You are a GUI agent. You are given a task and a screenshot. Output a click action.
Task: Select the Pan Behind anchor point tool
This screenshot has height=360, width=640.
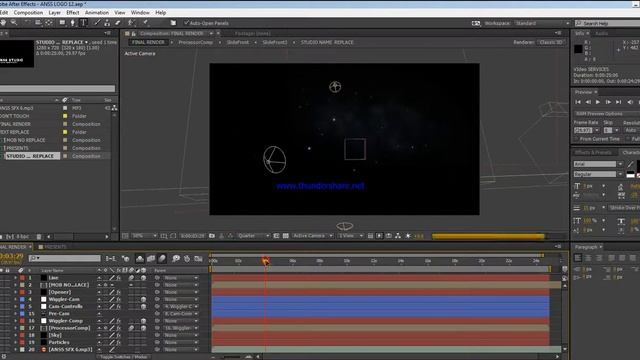(x=49, y=23)
